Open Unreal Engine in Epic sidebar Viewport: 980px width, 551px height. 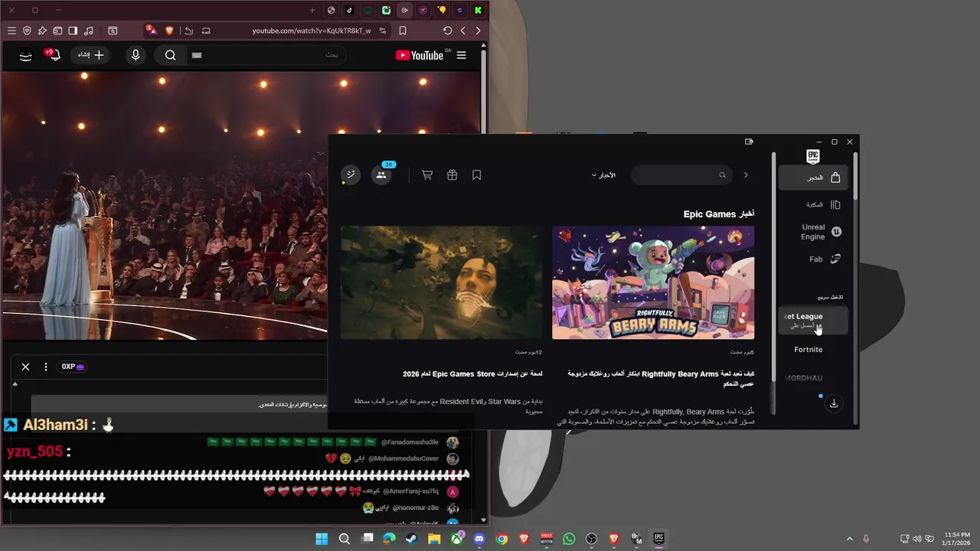[813, 232]
